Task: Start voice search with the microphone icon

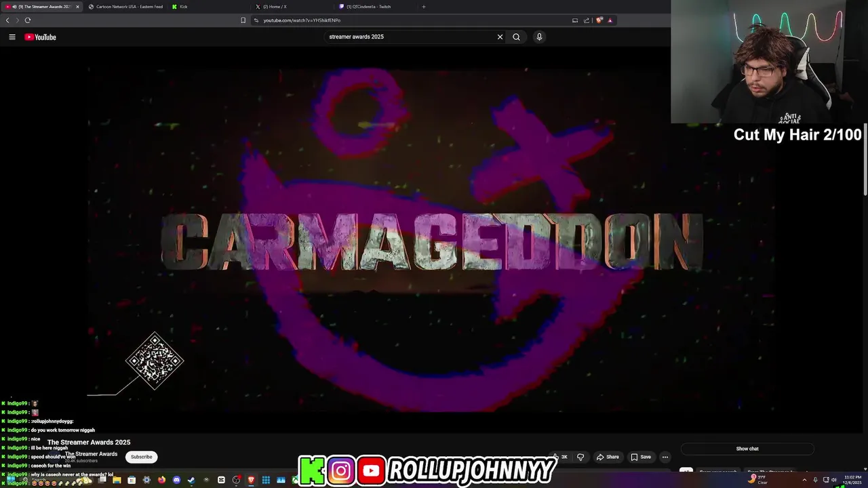Action: point(539,37)
